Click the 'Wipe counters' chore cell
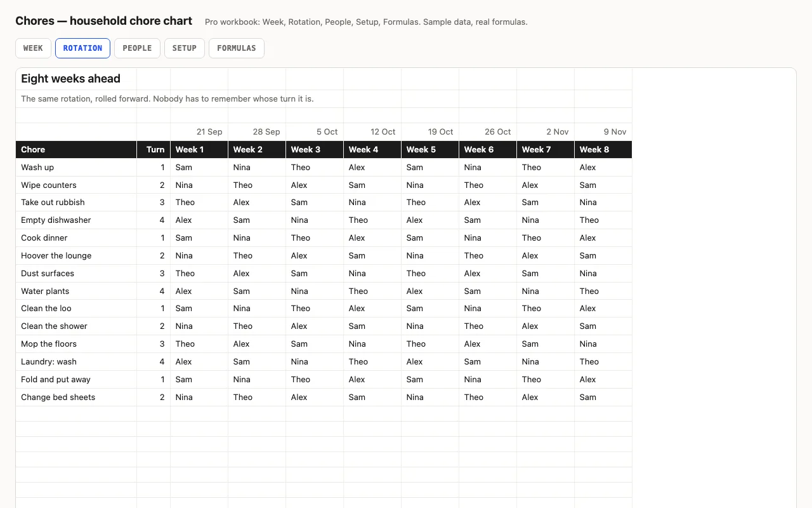This screenshot has height=508, width=812. pos(76,185)
